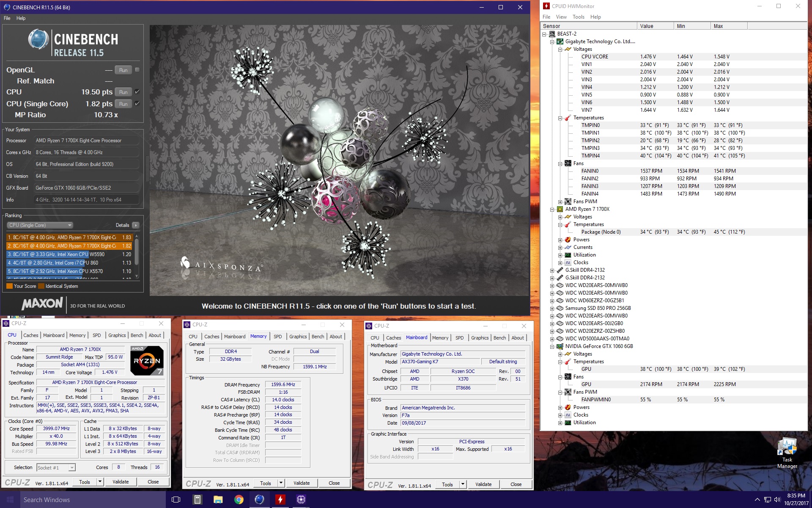Switch to CPU-Z via its taskbar icon
Screen dimensions: 812x508
301,500
